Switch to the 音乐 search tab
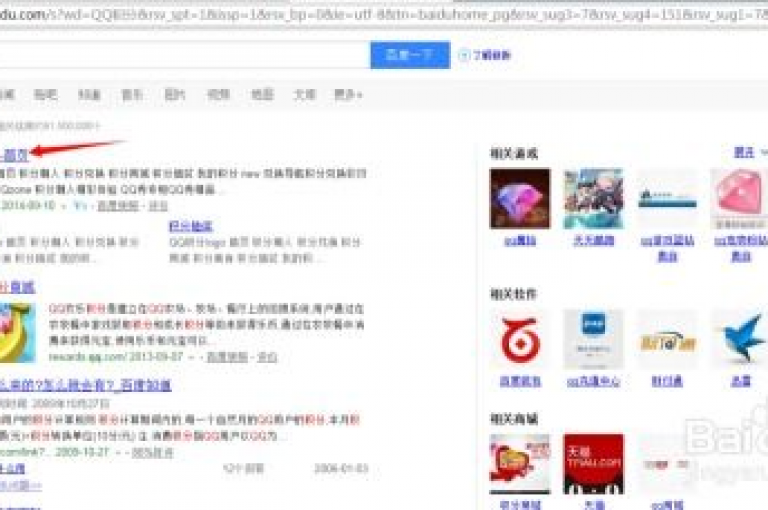 pos(132,95)
